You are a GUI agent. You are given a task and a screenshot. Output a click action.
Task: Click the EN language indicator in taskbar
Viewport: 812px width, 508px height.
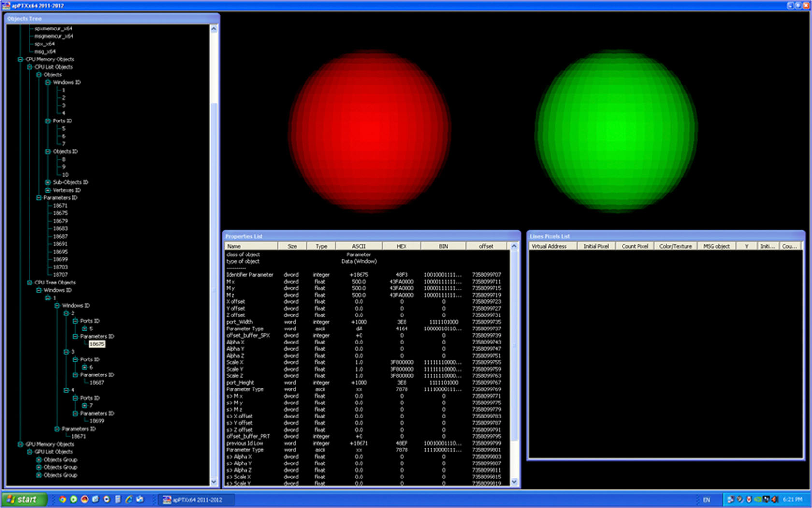coord(707,500)
